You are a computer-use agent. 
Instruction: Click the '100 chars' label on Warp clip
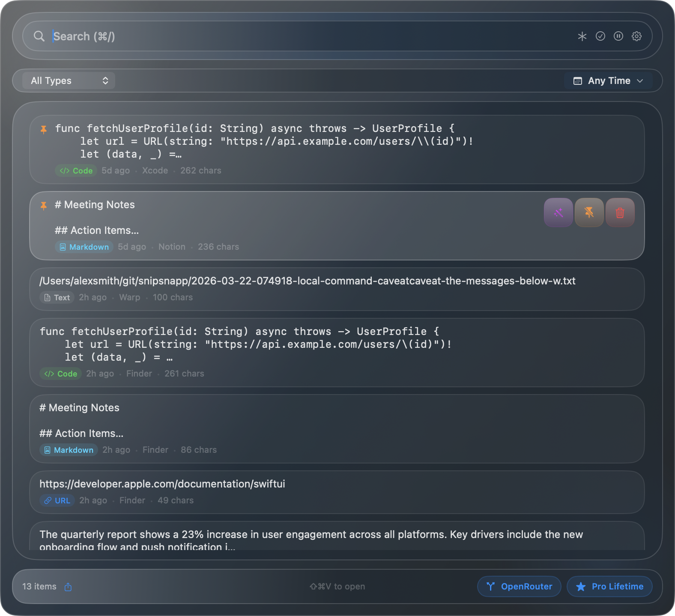click(173, 297)
